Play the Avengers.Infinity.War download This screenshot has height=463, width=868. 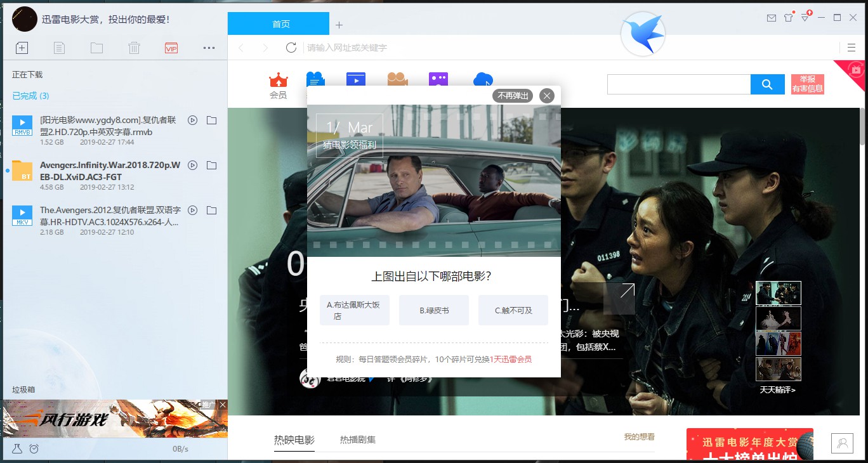tap(193, 166)
